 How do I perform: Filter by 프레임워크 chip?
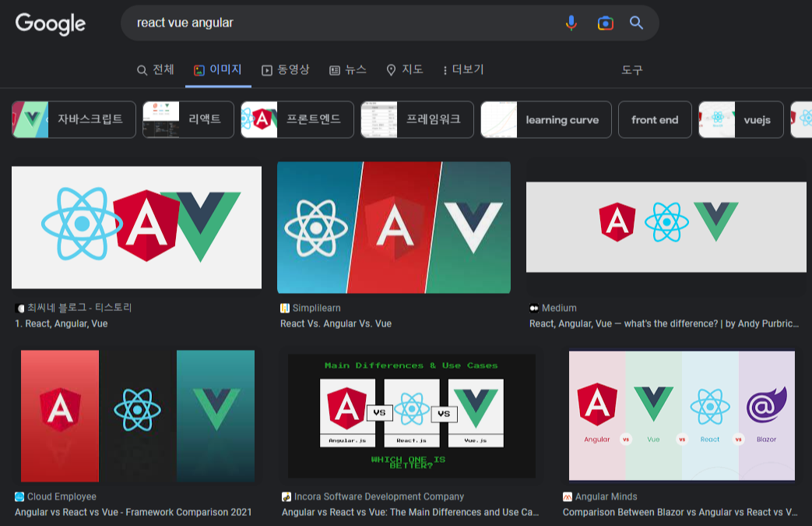click(417, 120)
